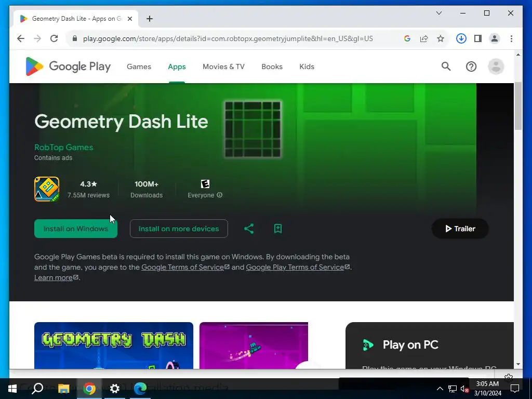Open the Books section
The width and height of the screenshot is (532, 399).
click(272, 66)
